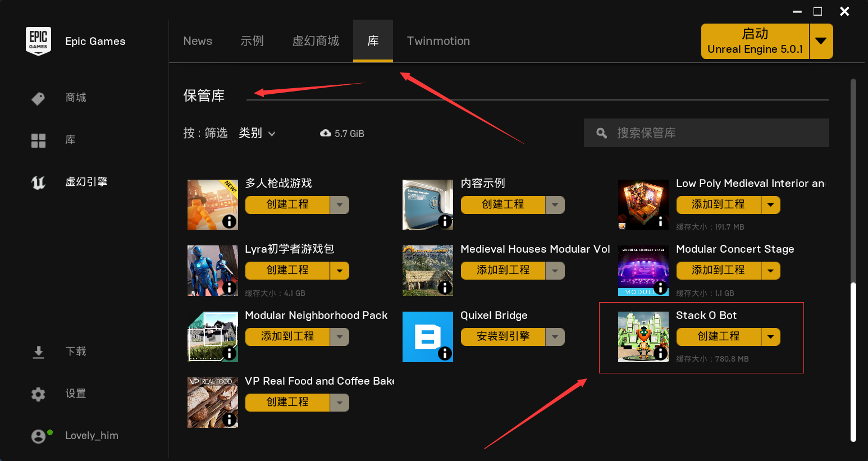Image resolution: width=868 pixels, height=461 pixels.
Task: Click 添加到工程 for Modular Neighborhood Pack
Action: click(x=287, y=337)
